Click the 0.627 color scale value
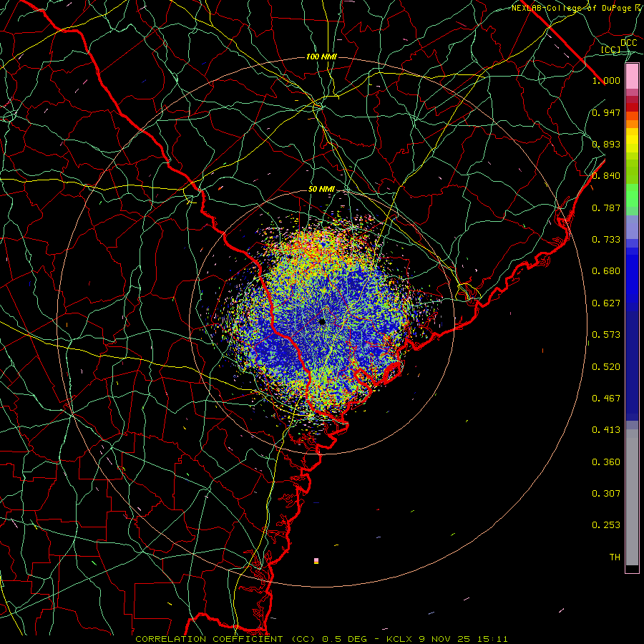Image resolution: width=644 pixels, height=644 pixels. pos(606,303)
